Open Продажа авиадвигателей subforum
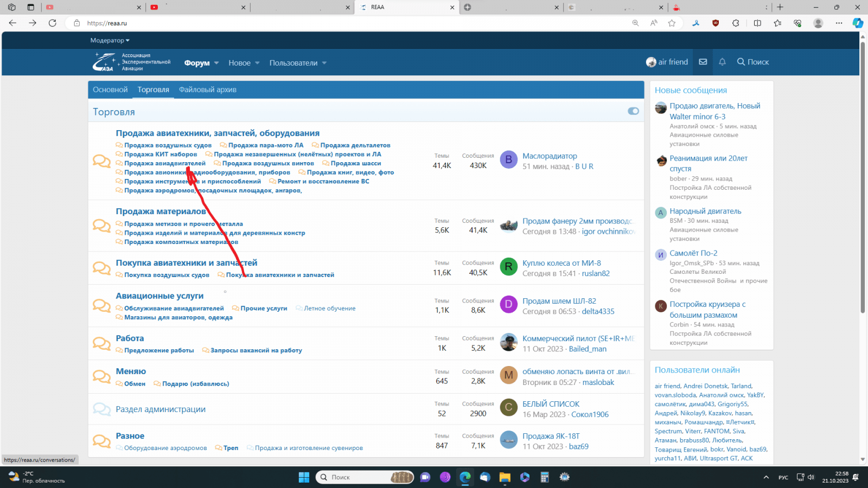 pos(165,163)
